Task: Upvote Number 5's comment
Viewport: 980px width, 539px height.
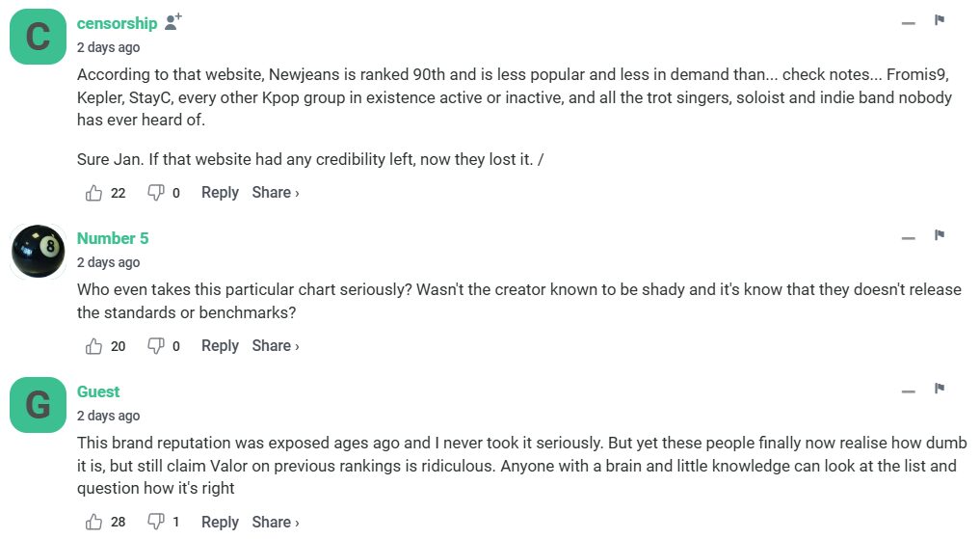Action: (x=94, y=346)
